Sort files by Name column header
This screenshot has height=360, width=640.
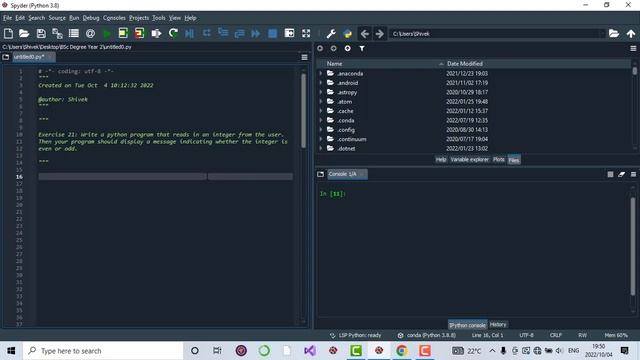pos(335,64)
